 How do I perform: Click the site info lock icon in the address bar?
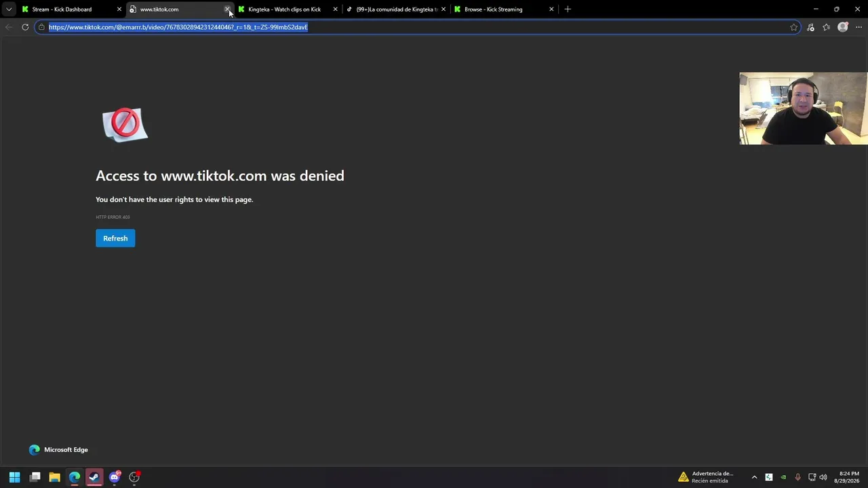[41, 27]
